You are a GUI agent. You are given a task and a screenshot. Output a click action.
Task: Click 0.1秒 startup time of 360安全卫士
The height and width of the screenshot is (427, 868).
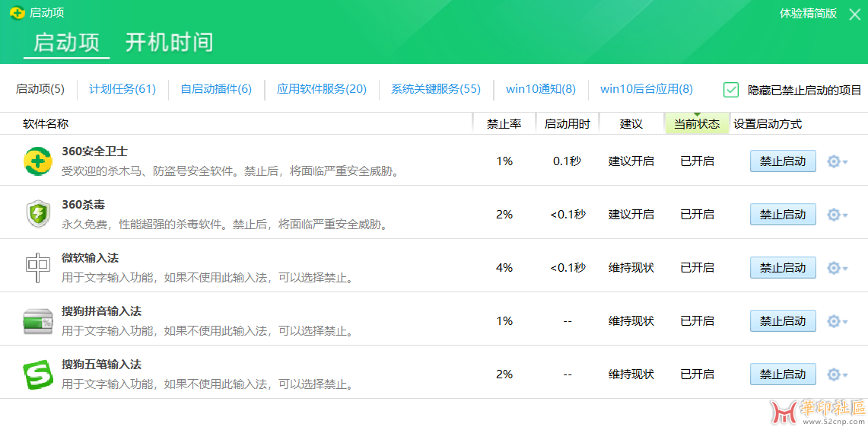tap(567, 161)
